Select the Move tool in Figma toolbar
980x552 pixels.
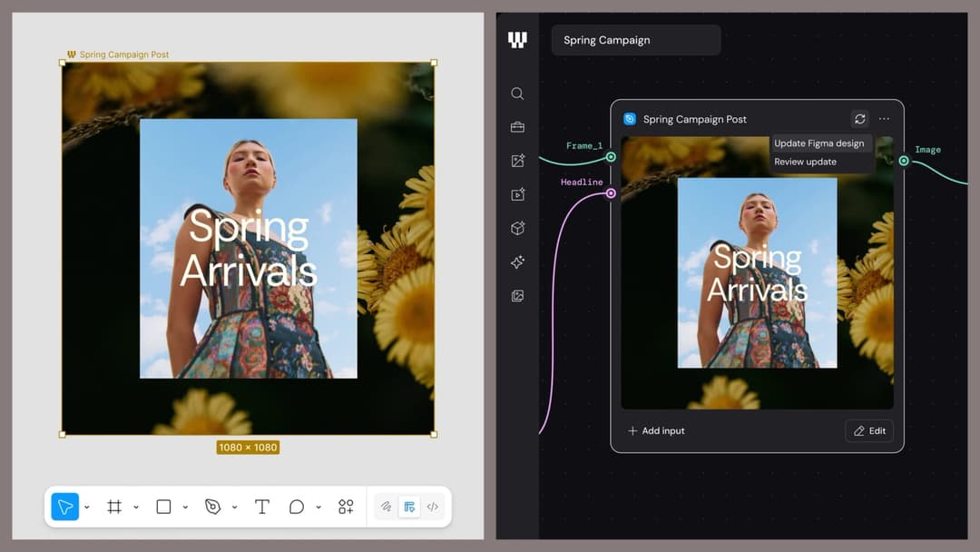(65, 507)
